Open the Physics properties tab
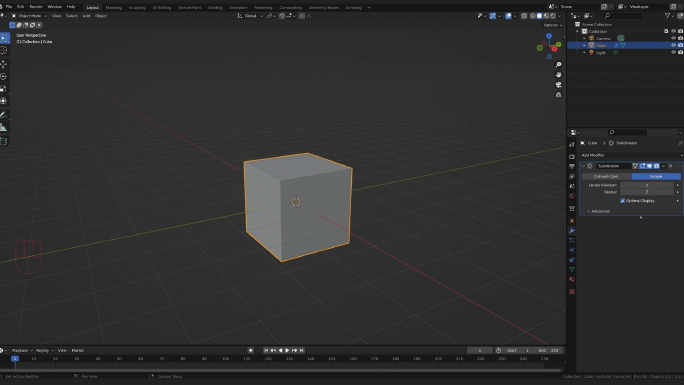This screenshot has width=684, height=385. point(572,250)
